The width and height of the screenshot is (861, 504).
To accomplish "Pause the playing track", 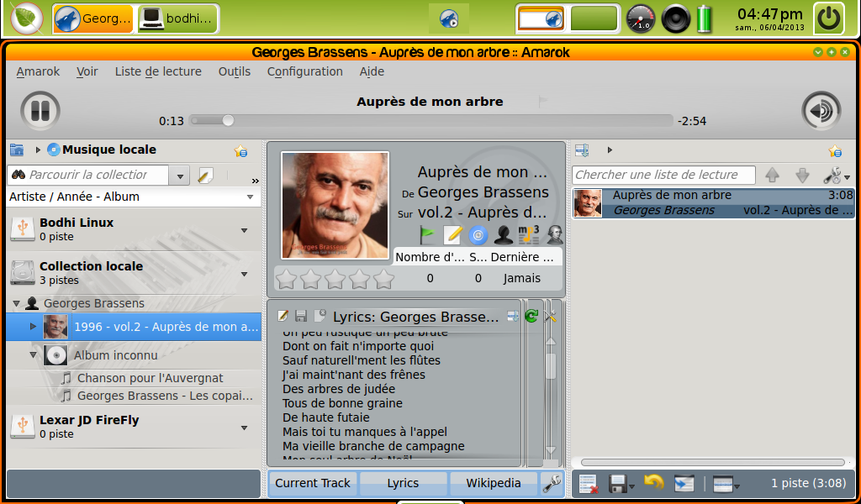I will tap(40, 111).
